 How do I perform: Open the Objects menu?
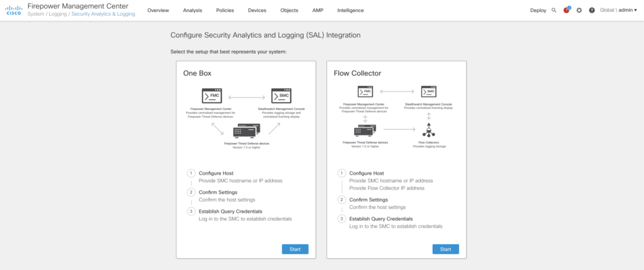pyautogui.click(x=289, y=10)
